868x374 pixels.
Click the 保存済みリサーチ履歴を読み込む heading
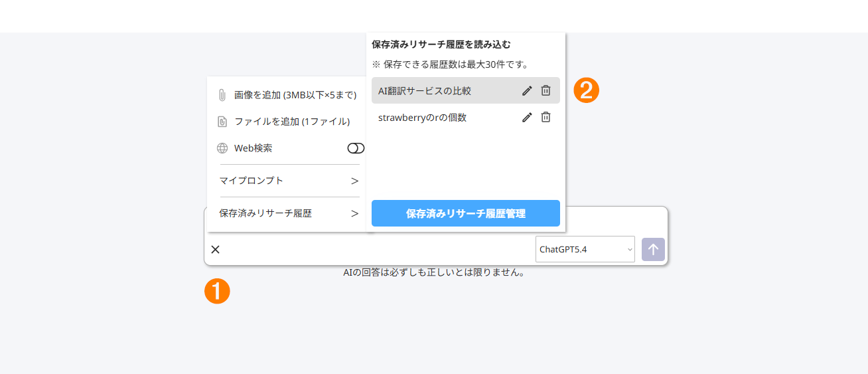click(x=441, y=45)
